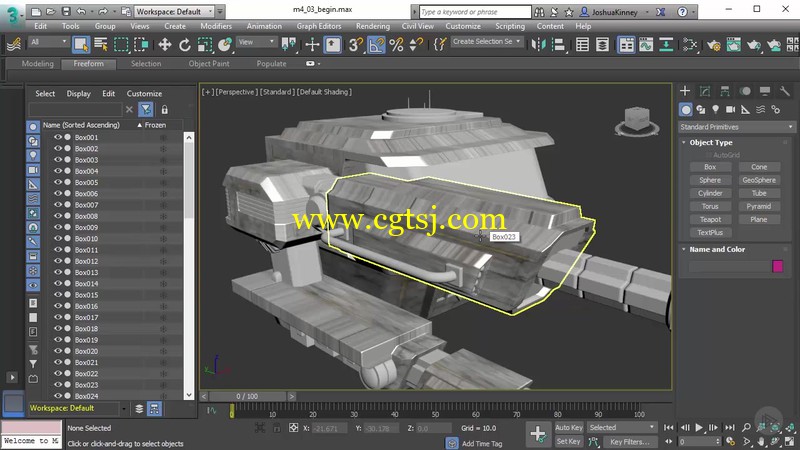Activate the Select Object tool

click(81, 45)
